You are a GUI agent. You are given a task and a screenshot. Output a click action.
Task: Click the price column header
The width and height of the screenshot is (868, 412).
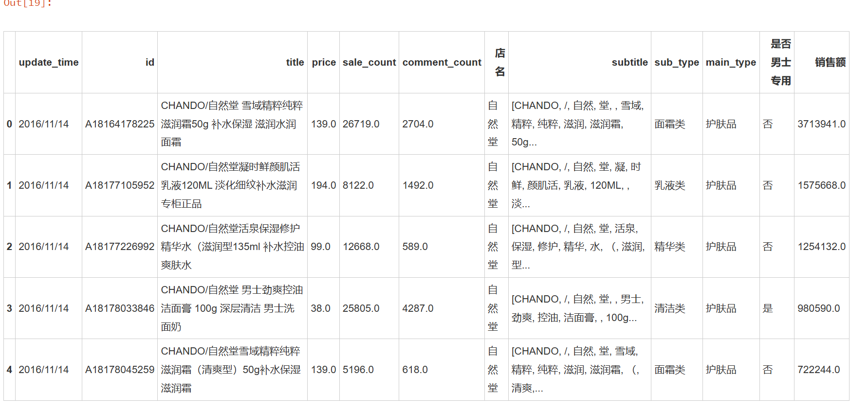point(324,62)
